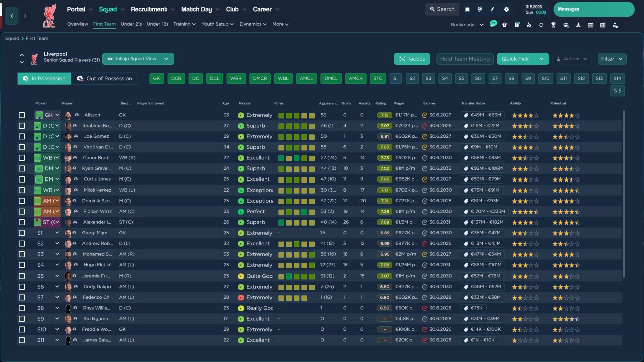Open the settings gear icon
Screen dimensions: 644x362
506,9
